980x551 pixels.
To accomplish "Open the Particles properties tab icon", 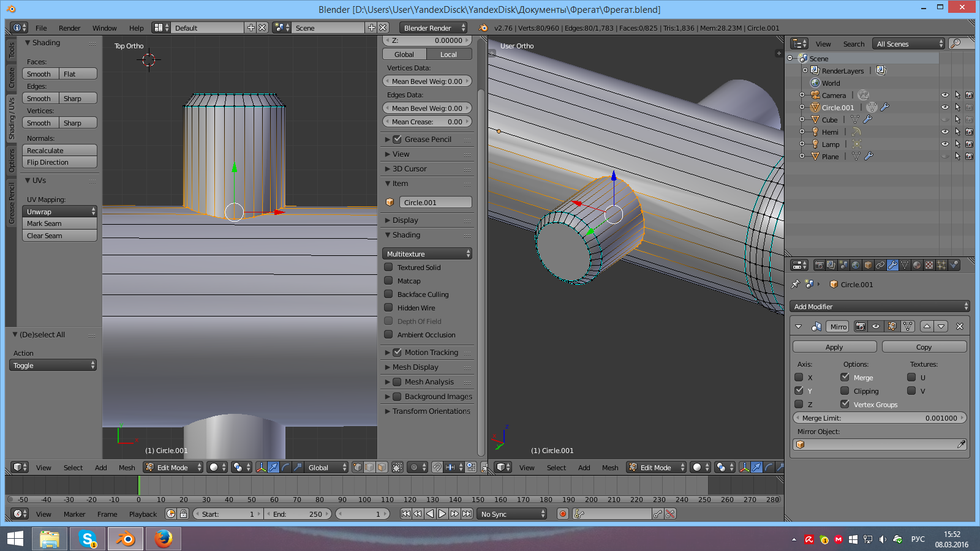I will click(x=941, y=265).
